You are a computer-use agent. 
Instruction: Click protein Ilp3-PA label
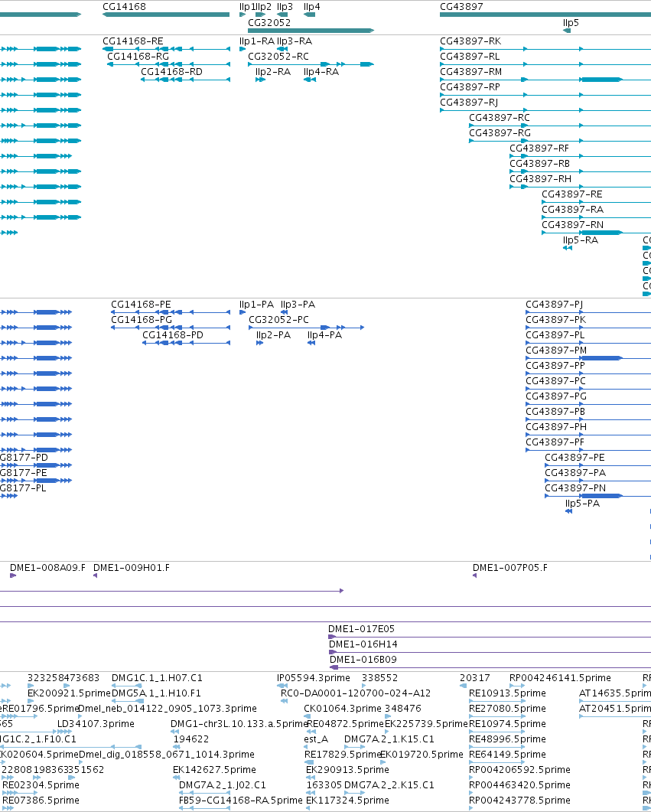[298, 305]
